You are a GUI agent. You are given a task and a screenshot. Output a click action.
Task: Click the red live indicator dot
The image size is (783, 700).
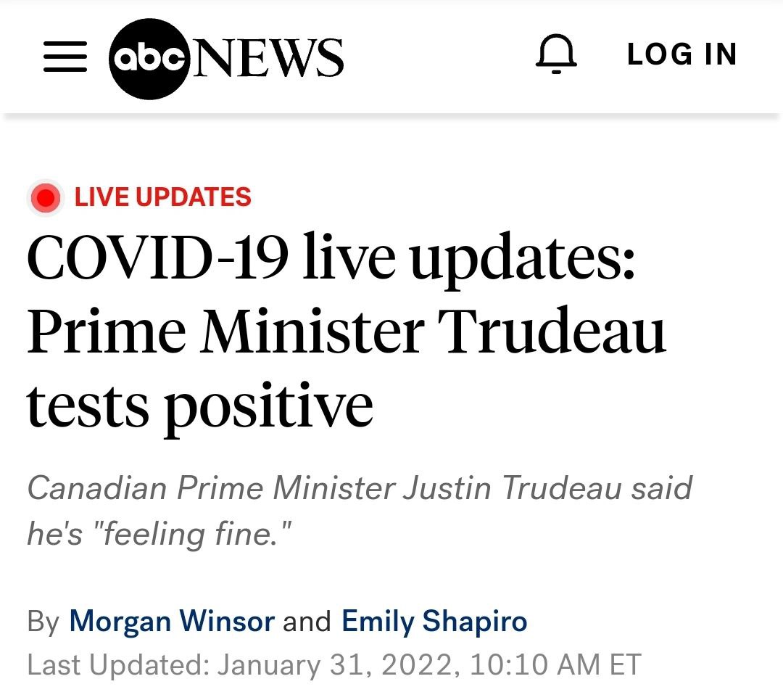(46, 197)
